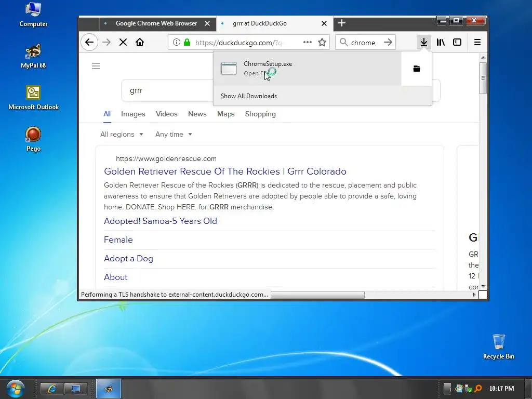This screenshot has width=532, height=399.
Task: Click the green padlock connection icon
Action: coord(187,43)
